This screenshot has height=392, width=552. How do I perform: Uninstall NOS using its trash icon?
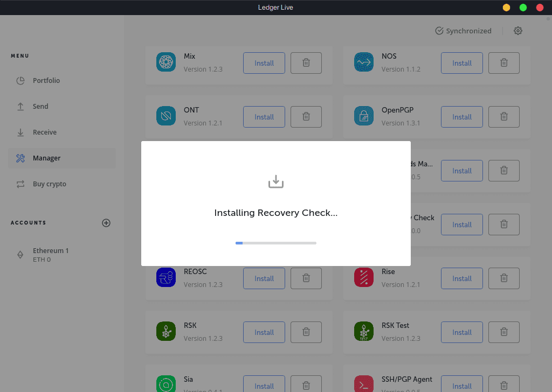pos(504,63)
